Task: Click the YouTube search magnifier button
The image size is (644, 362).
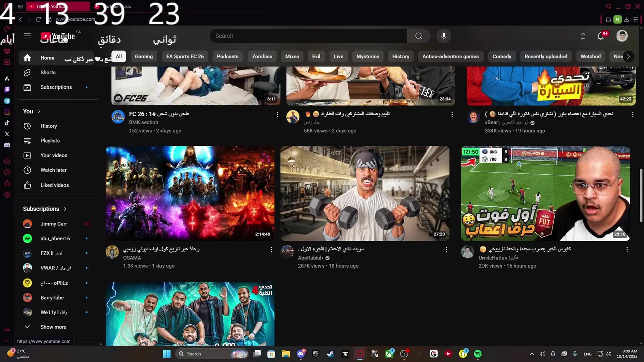Action: 419,36
